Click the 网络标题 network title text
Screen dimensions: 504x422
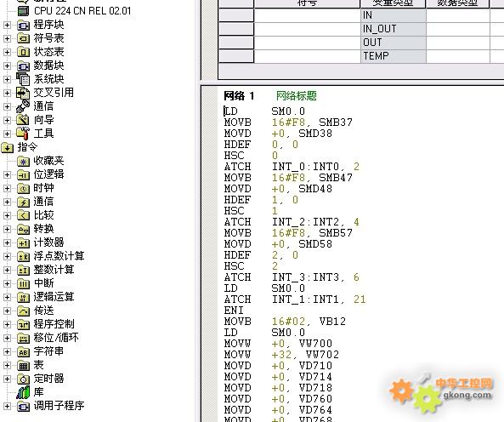pyautogui.click(x=297, y=95)
